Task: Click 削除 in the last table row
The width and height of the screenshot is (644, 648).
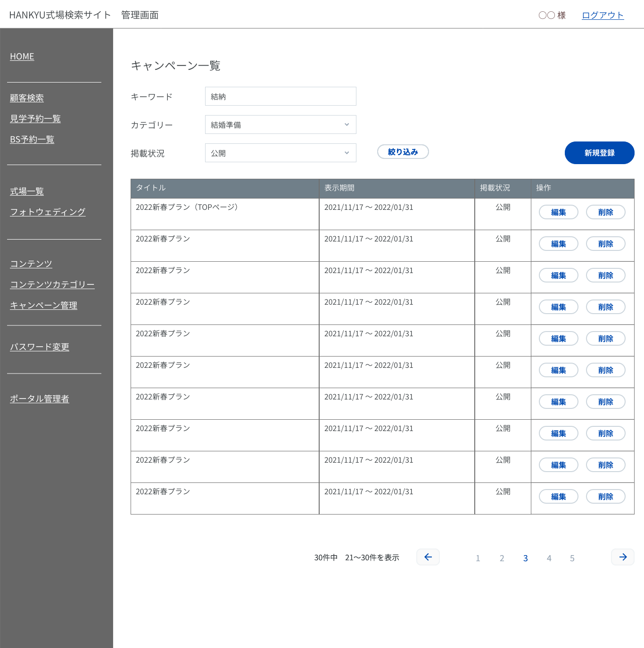Action: pyautogui.click(x=605, y=497)
